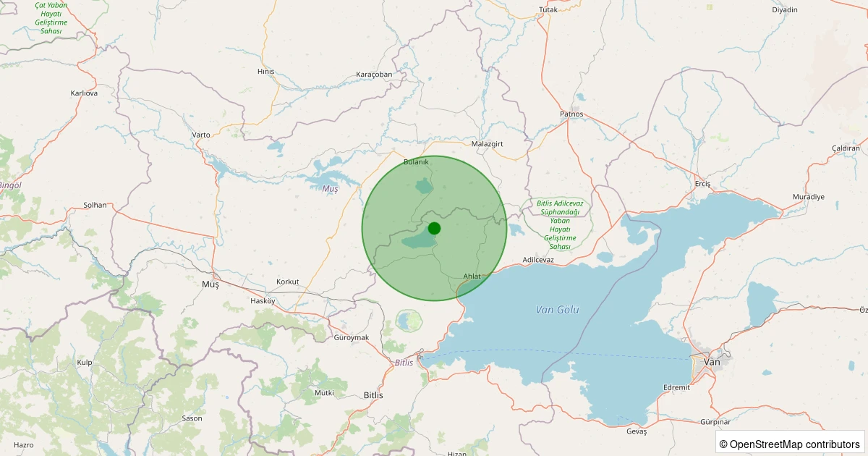Click the Süphandağı wildlife reserve label
The image size is (868, 456).
pos(559,225)
